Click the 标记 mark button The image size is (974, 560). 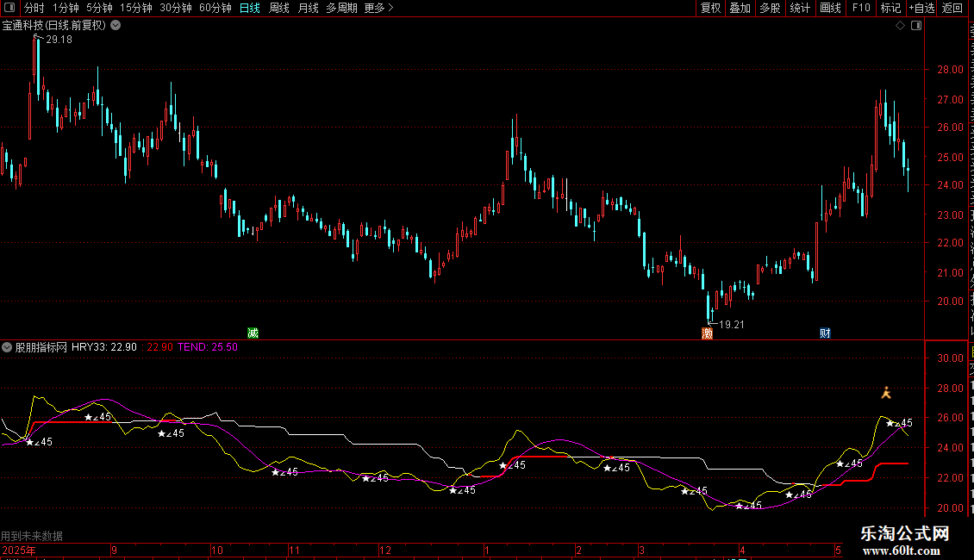(890, 8)
